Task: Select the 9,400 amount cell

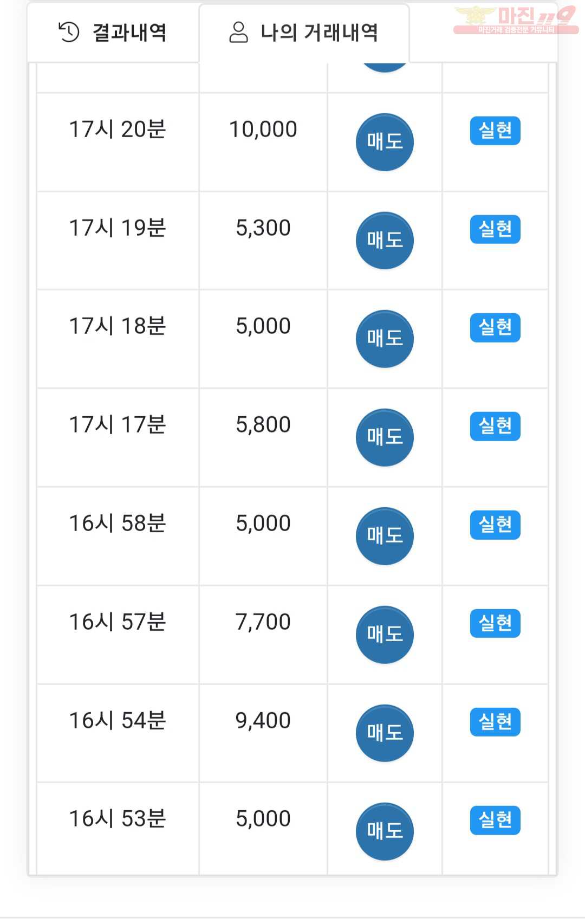Action: (263, 733)
